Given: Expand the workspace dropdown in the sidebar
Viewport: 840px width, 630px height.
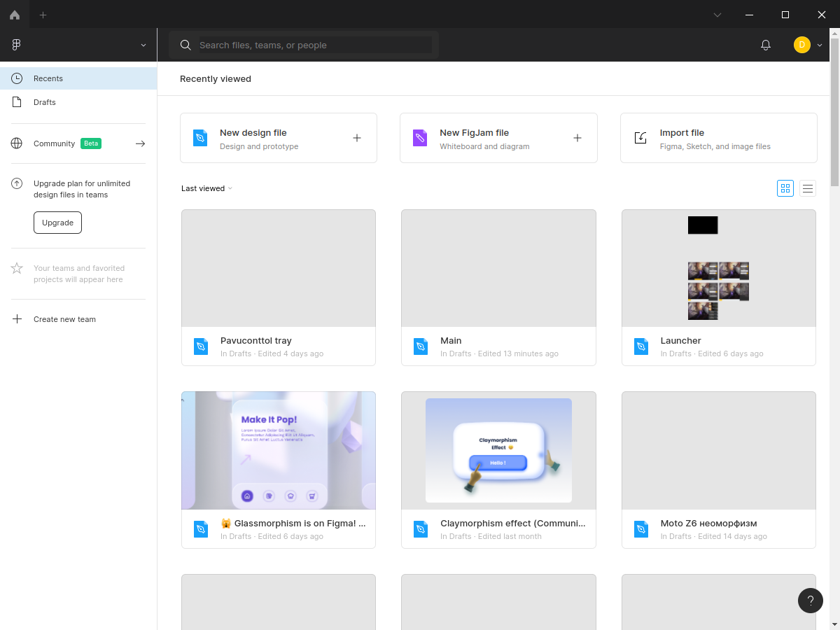Looking at the screenshot, I should (x=143, y=45).
